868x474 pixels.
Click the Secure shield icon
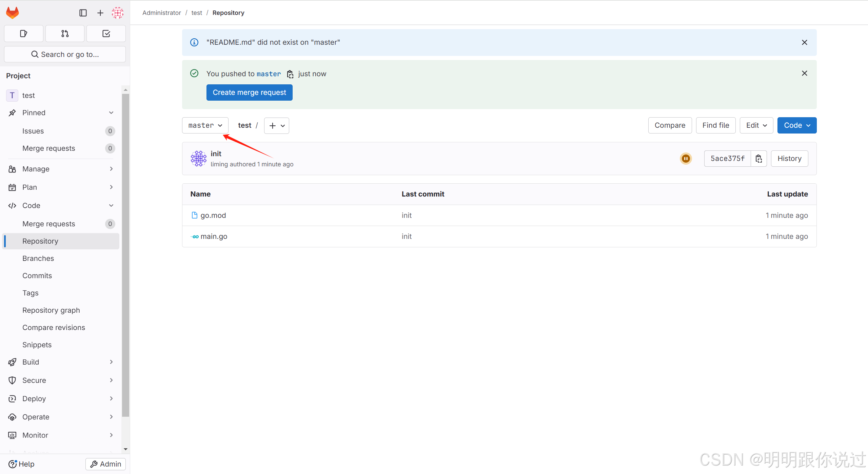tap(12, 380)
